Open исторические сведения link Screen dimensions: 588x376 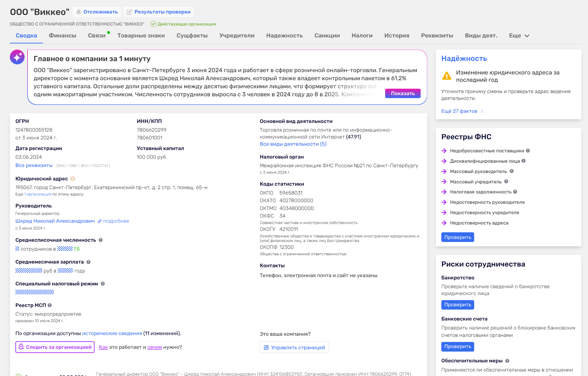[x=112, y=333]
